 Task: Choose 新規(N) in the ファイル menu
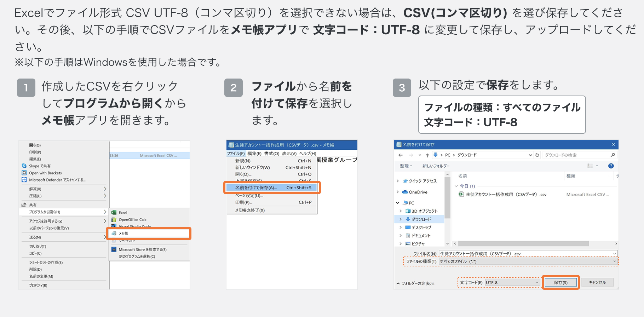coord(272,161)
